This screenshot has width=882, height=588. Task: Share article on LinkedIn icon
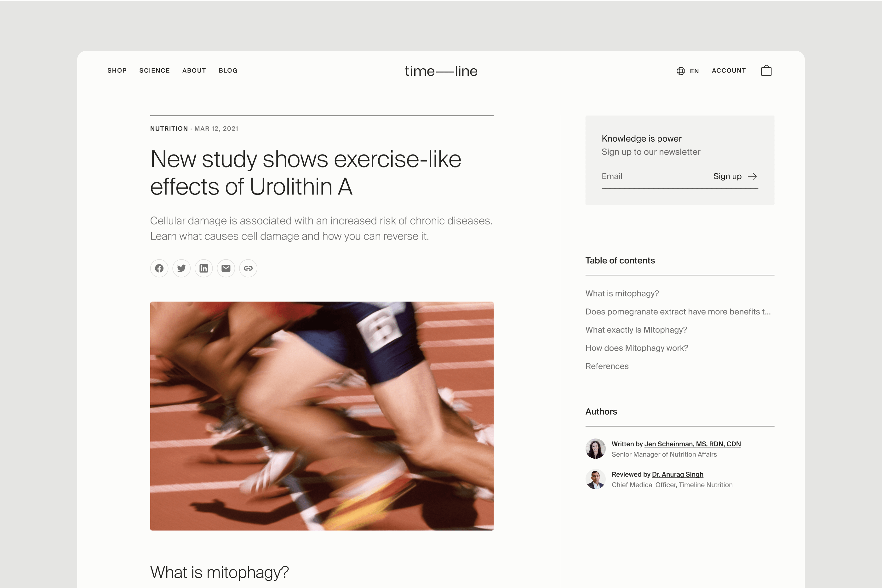(x=204, y=269)
